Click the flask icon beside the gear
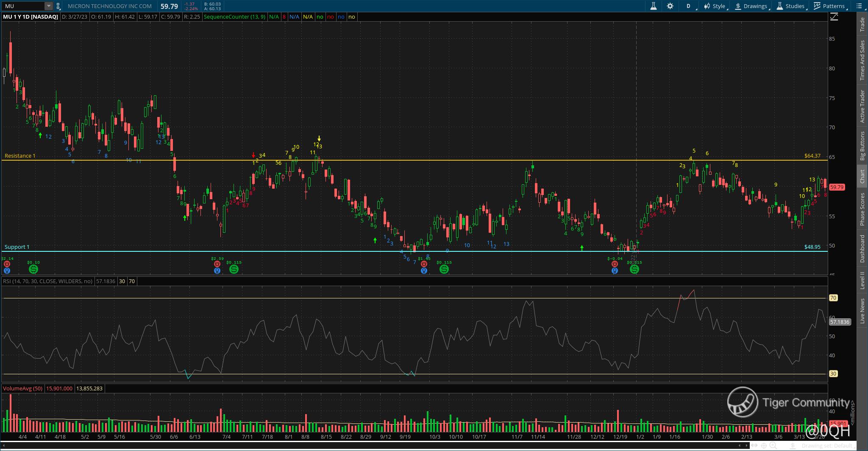The width and height of the screenshot is (868, 451). coord(654,6)
